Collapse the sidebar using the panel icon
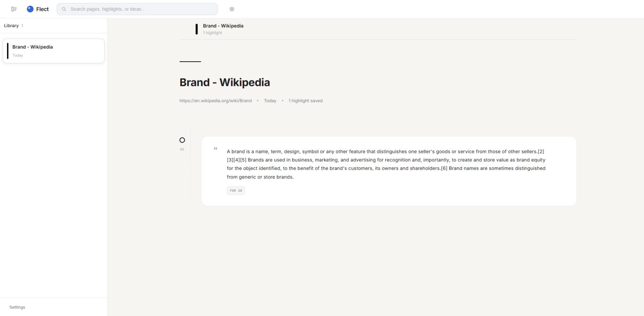 coord(14,9)
